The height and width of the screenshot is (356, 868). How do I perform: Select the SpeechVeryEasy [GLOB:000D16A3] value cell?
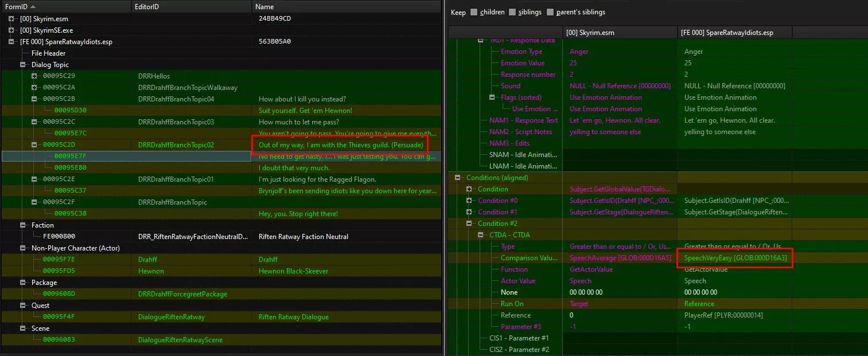point(735,258)
